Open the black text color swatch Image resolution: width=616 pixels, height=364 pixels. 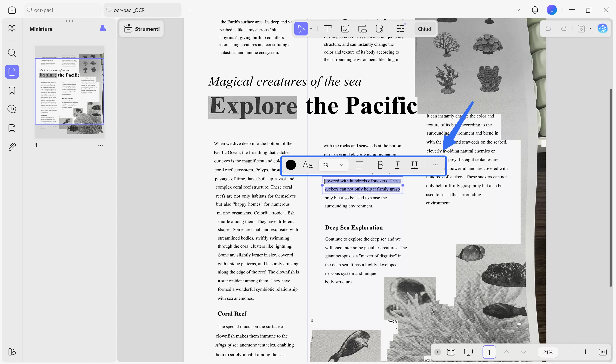pos(291,165)
